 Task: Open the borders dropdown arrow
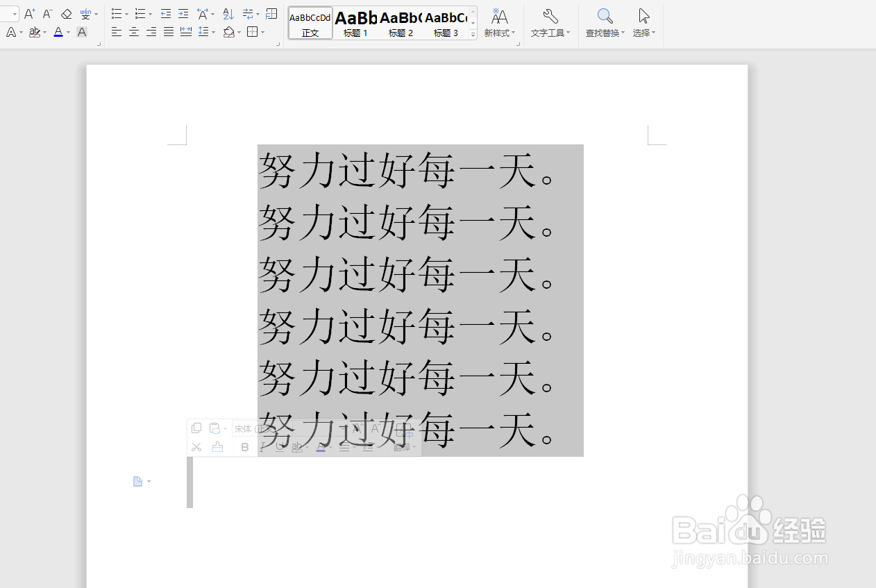click(x=263, y=33)
